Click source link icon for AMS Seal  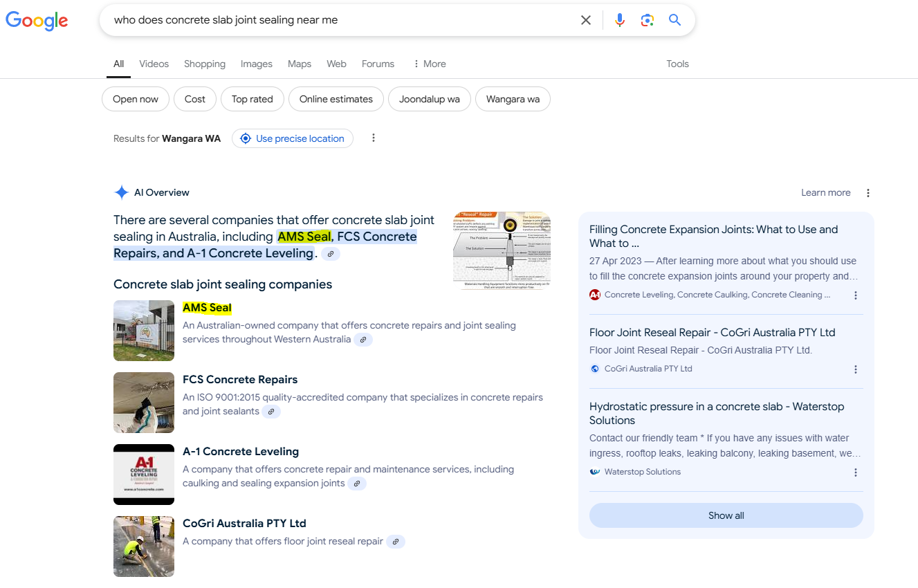click(x=363, y=340)
